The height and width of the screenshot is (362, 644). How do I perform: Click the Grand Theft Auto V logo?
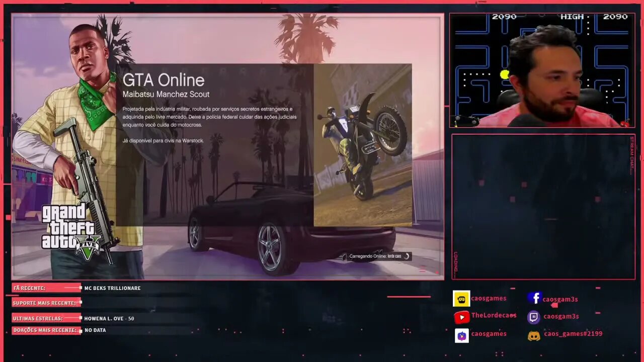click(x=70, y=231)
